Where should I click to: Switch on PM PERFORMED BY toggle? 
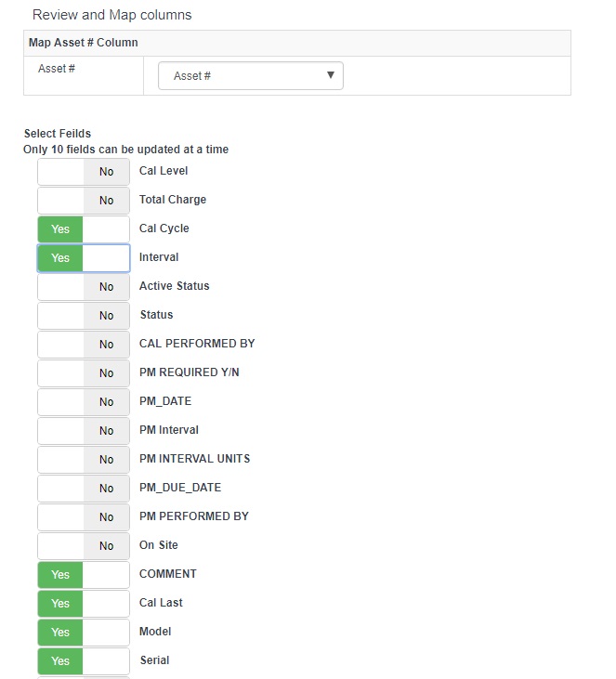(84, 517)
